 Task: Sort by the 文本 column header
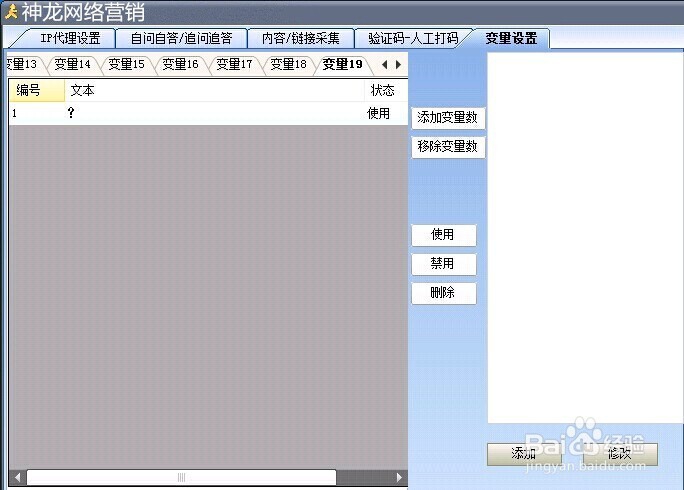pos(214,90)
